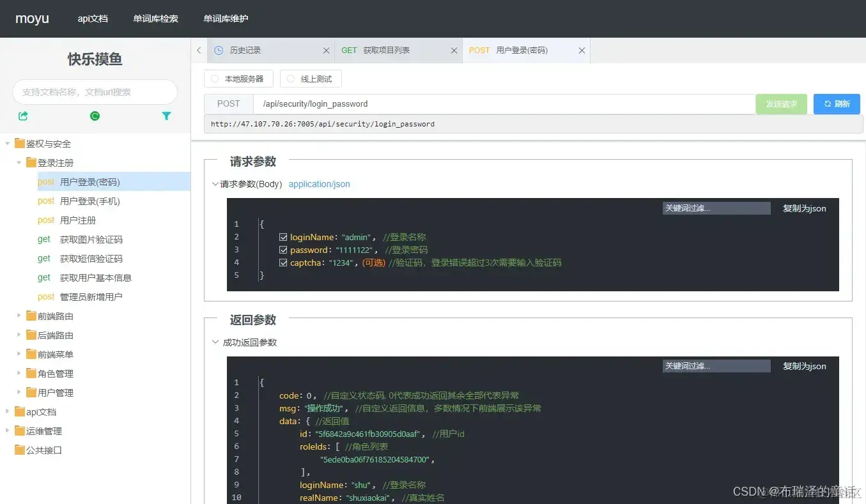Click the left scroll arrow beside the tab bar
This screenshot has width=866, height=504.
[x=199, y=50]
